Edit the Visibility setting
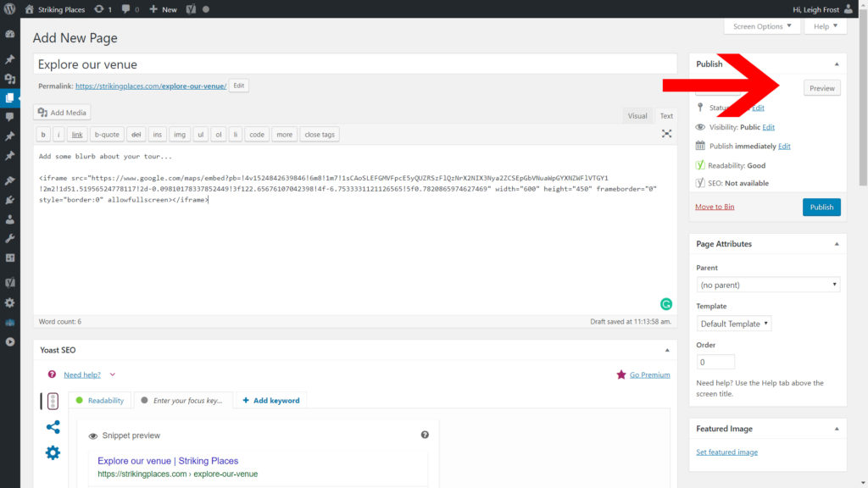Viewport: 868px width, 488px height. pos(768,127)
